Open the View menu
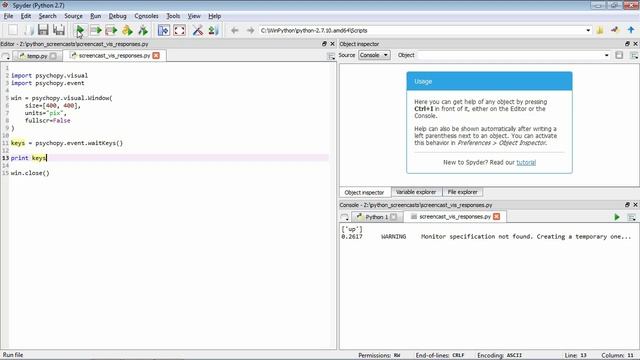Viewport: 640px width, 360px height. click(x=194, y=16)
